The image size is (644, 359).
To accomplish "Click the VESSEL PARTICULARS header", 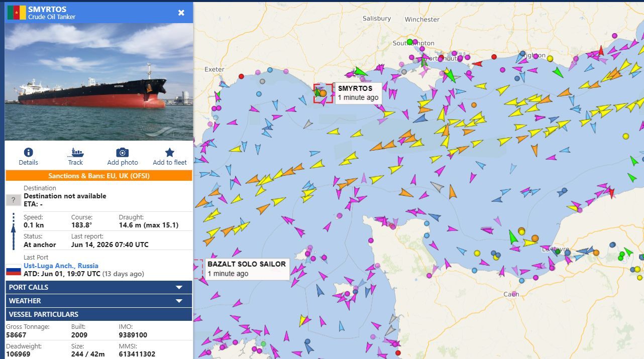I will coord(98,314).
